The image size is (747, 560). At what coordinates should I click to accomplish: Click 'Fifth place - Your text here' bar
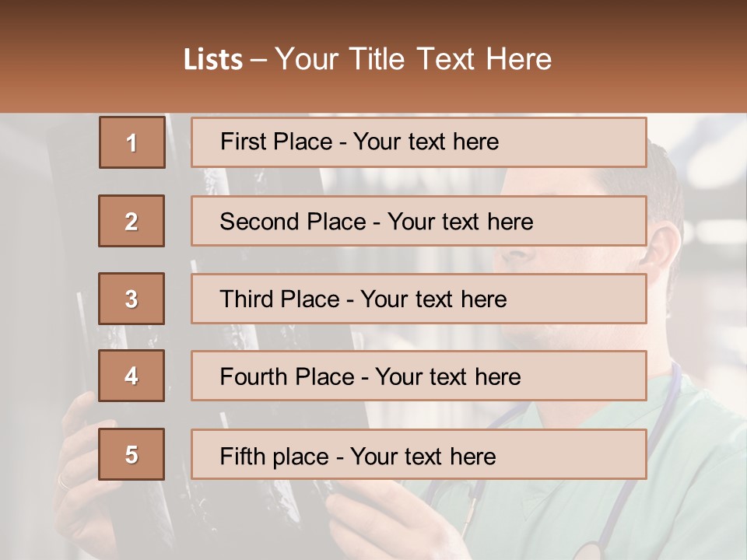tap(419, 455)
